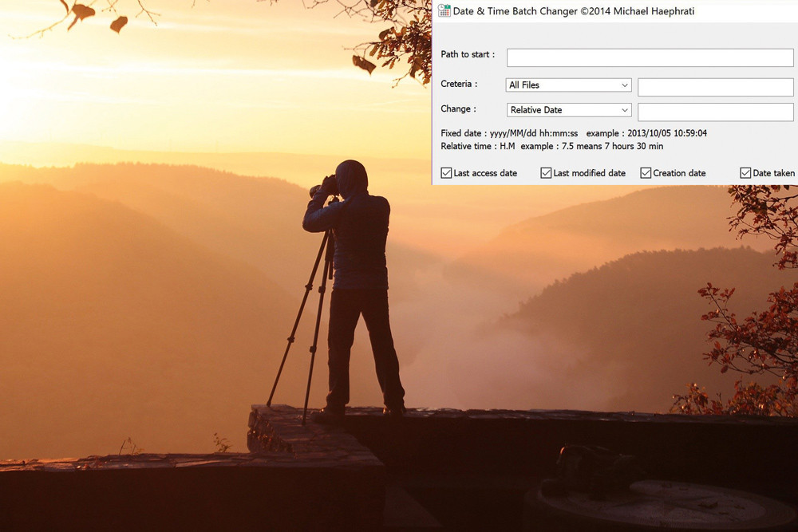The width and height of the screenshot is (798, 532).
Task: Expand the Relative Date change dropdown
Action: click(x=569, y=110)
